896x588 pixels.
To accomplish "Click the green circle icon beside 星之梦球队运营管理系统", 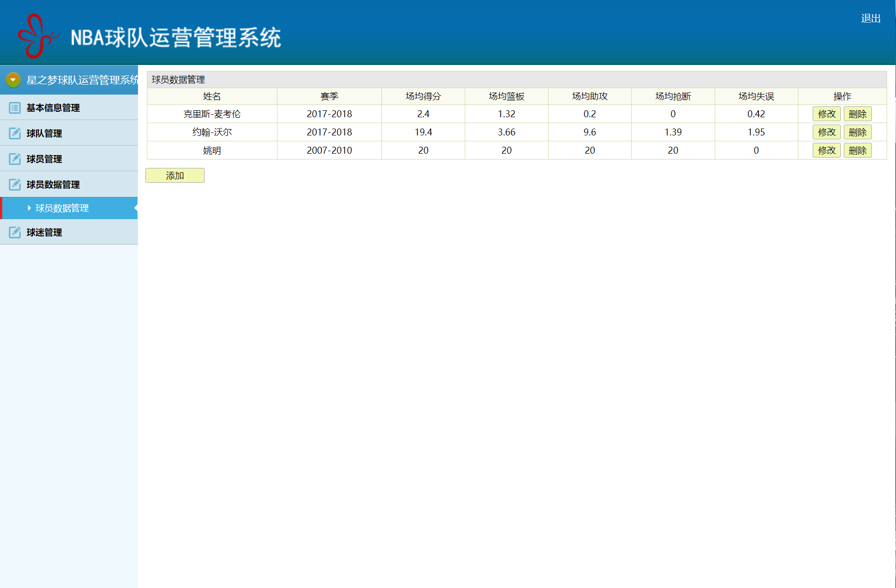I will click(x=12, y=79).
